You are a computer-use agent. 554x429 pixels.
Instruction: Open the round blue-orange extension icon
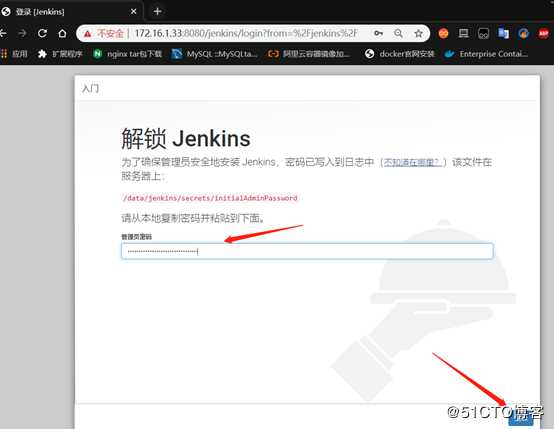(x=523, y=33)
